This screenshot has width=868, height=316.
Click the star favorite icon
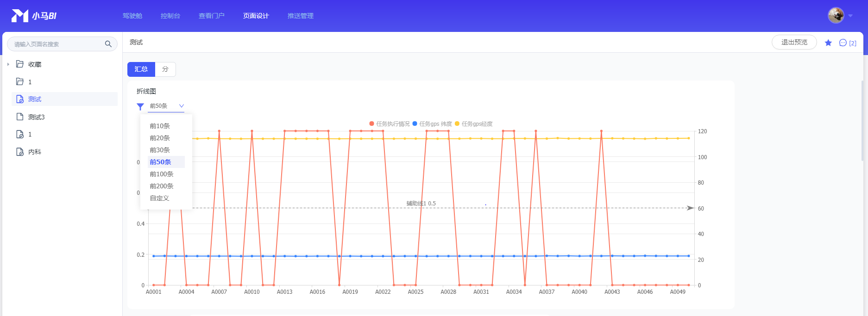pyautogui.click(x=828, y=43)
